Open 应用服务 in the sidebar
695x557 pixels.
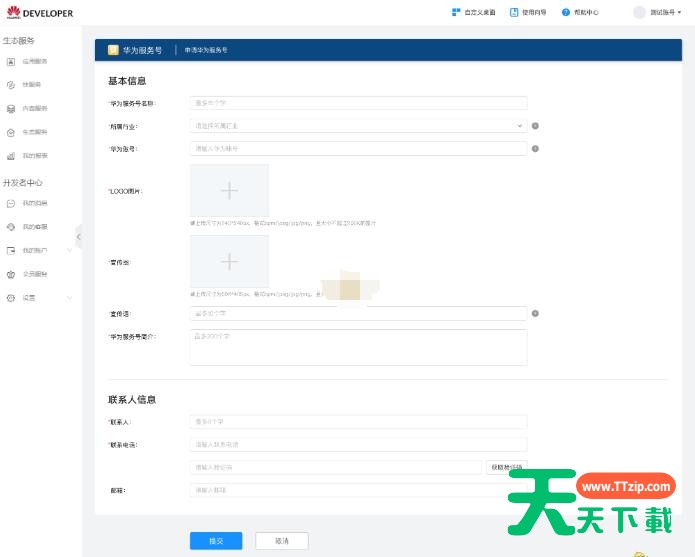pyautogui.click(x=27, y=62)
